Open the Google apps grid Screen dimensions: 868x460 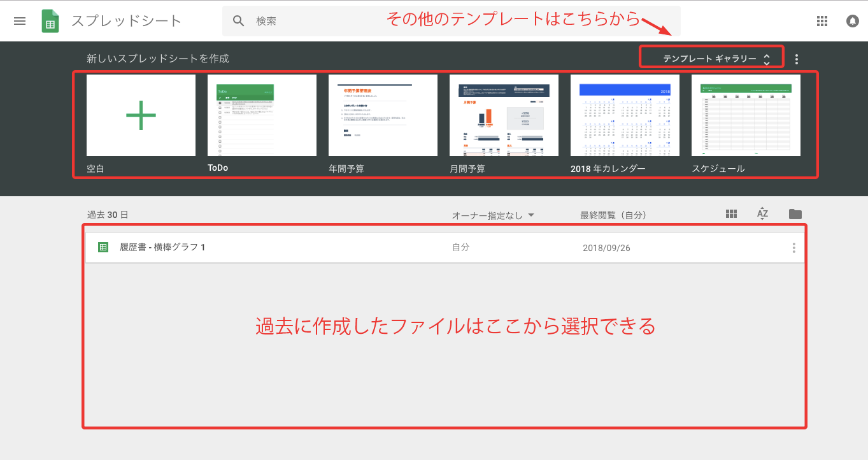click(x=822, y=21)
